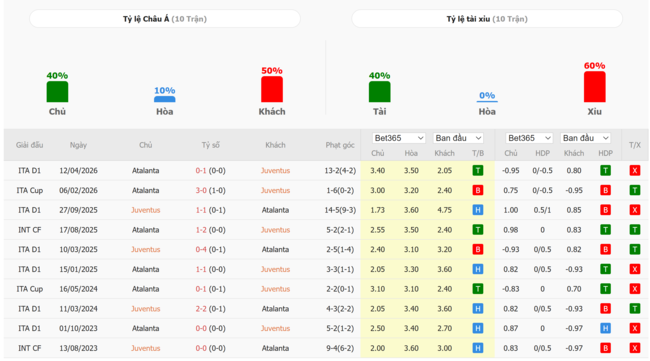The width and height of the screenshot is (650, 361).
Task: Open the second Bet365 bookmaker dropdown
Action: pyautogui.click(x=529, y=138)
